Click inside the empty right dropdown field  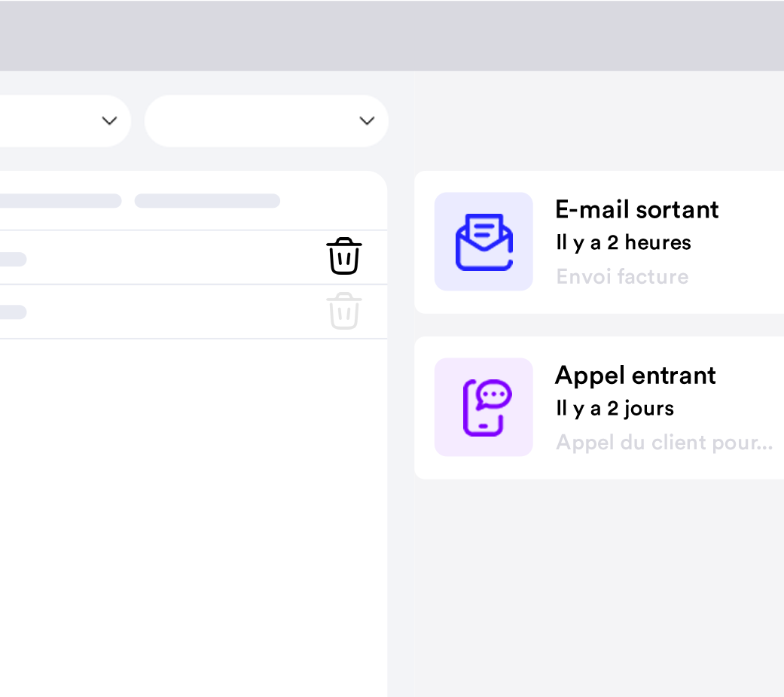(x=249, y=120)
